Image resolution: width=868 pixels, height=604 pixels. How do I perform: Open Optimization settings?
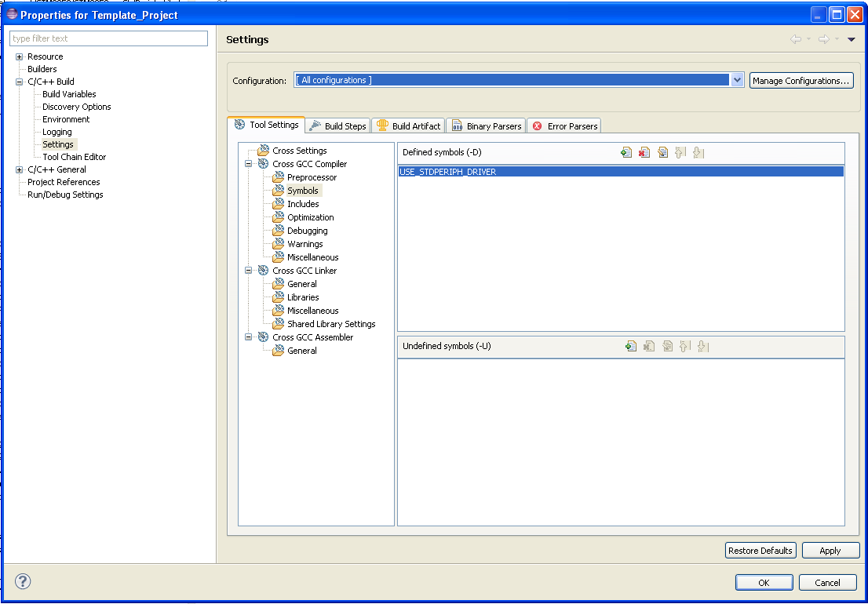311,217
